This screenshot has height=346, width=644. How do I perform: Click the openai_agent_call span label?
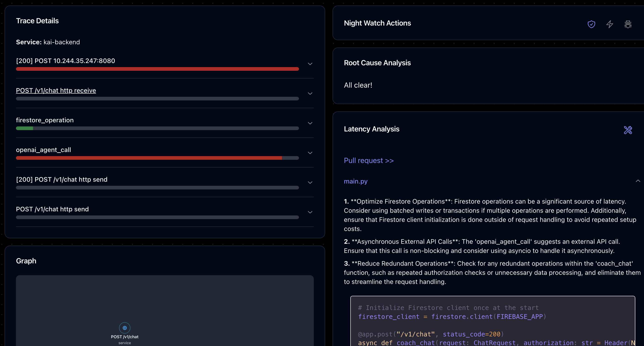tap(43, 150)
